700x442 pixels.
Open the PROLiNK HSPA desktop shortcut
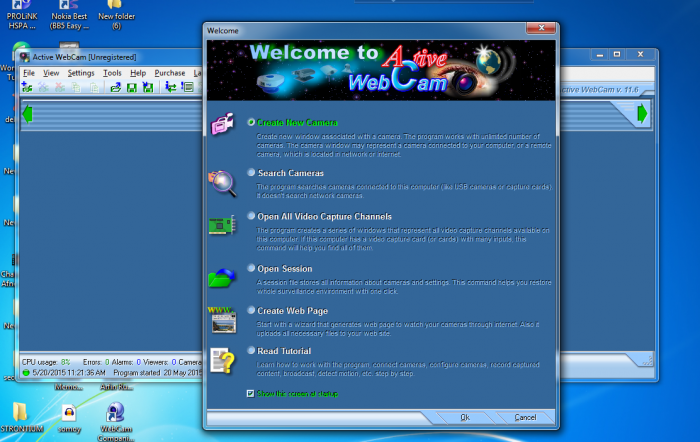(x=22, y=15)
